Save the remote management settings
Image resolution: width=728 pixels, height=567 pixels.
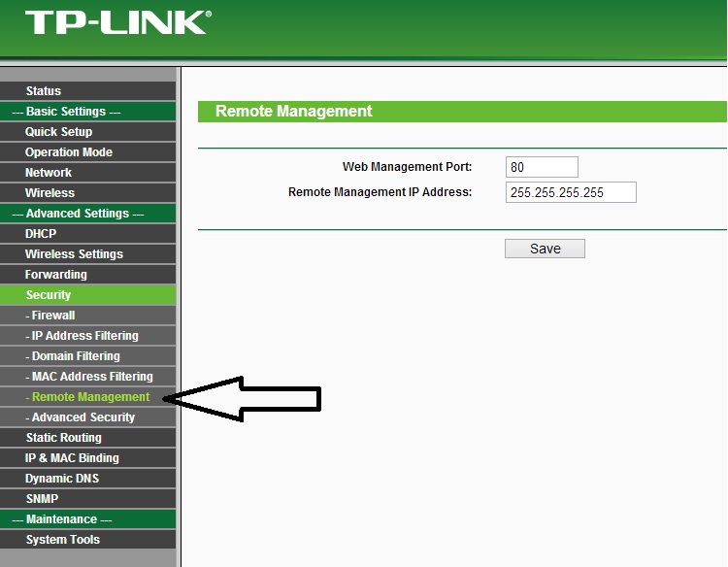click(x=546, y=249)
